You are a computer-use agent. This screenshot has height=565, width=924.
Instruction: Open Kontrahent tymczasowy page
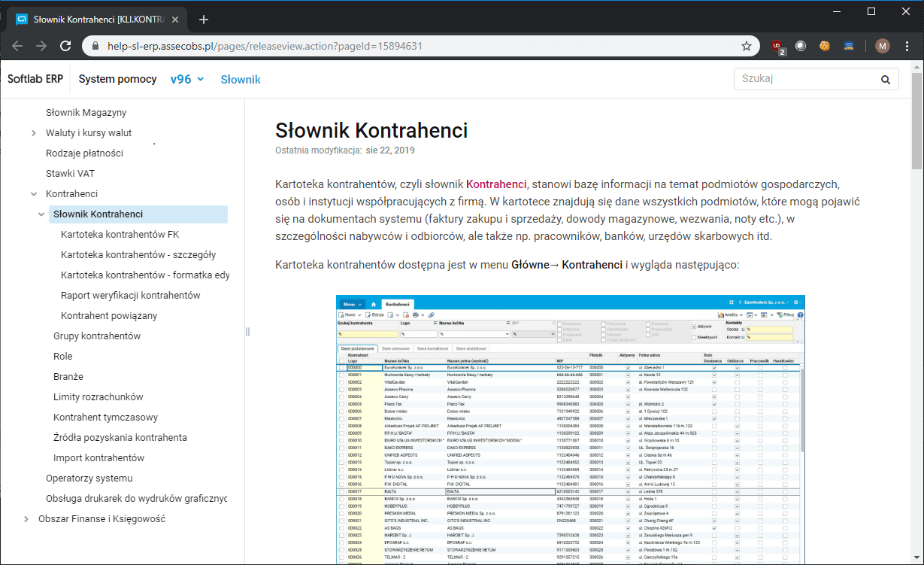[x=105, y=418]
